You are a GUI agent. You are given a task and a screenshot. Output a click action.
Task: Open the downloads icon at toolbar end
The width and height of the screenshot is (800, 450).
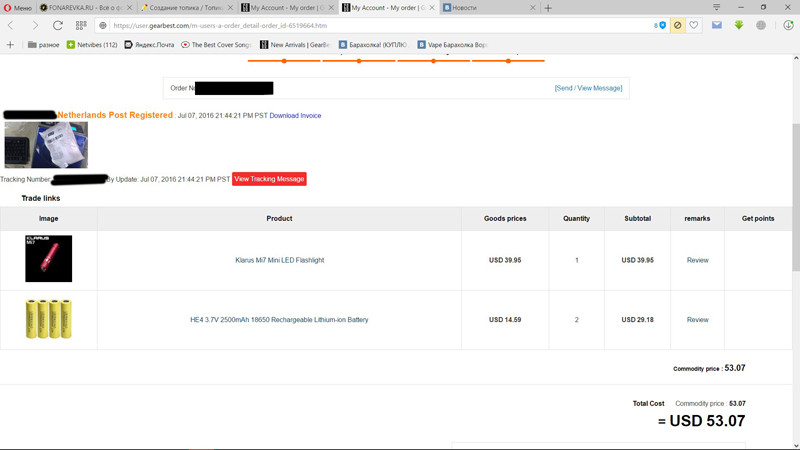tap(788, 25)
